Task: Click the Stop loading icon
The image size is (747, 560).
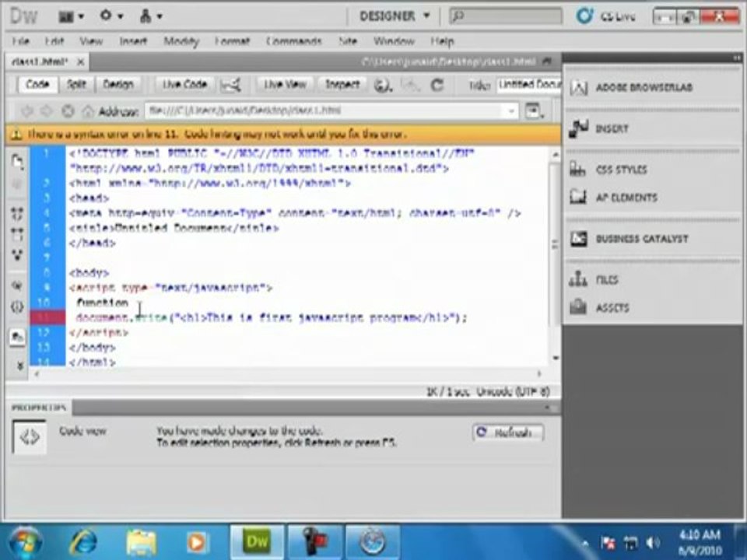Action: click(68, 111)
